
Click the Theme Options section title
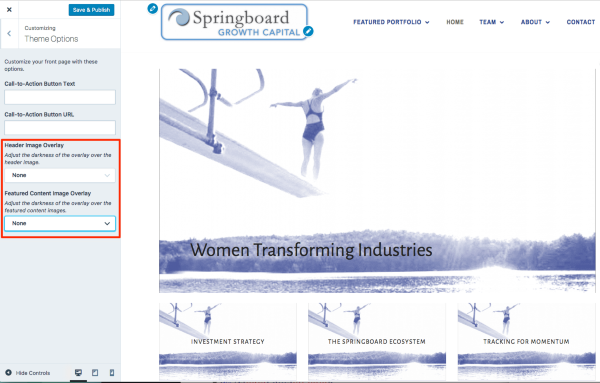51,39
